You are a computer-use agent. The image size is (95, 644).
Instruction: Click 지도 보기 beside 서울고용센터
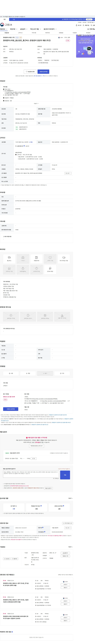click(68, 528)
